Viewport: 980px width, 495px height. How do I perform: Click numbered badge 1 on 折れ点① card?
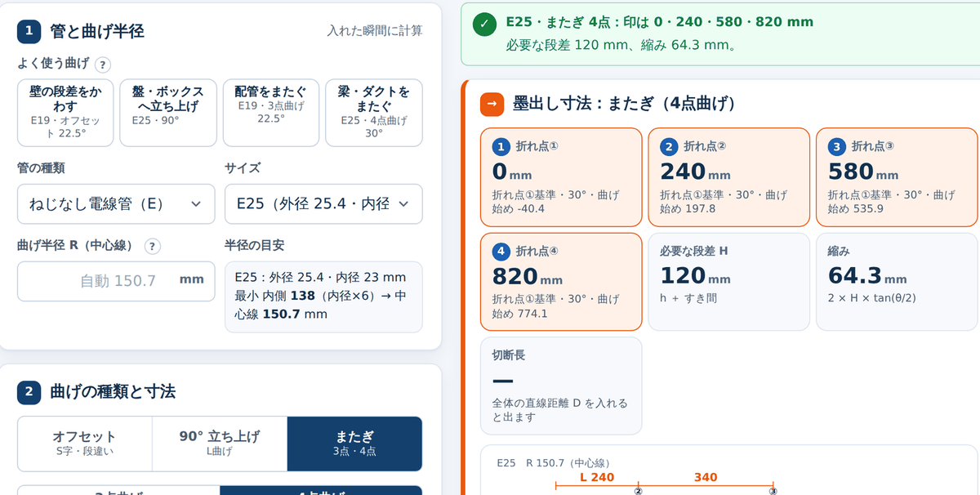point(501,147)
